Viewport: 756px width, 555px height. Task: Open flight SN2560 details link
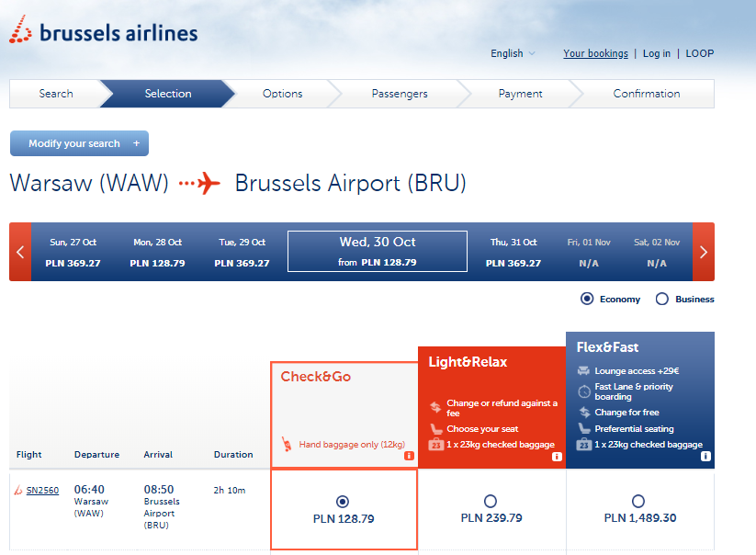42,491
